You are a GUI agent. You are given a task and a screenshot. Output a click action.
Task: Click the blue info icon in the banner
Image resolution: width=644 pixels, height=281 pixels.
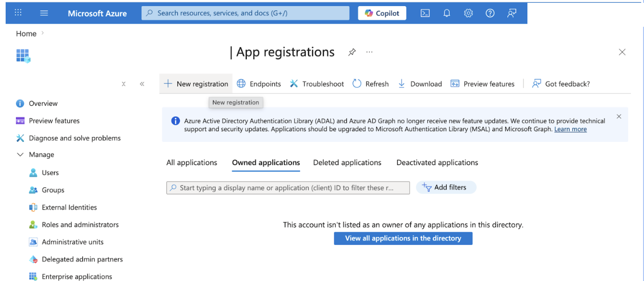175,121
